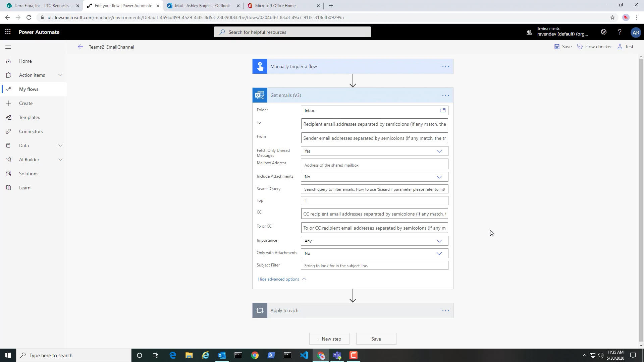Go back using the flow back arrow
Viewport: 644px width, 362px height.
tap(80, 47)
